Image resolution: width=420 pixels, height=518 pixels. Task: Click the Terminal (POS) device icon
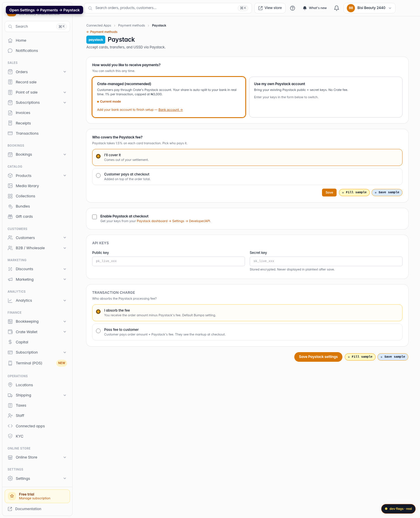[10, 363]
